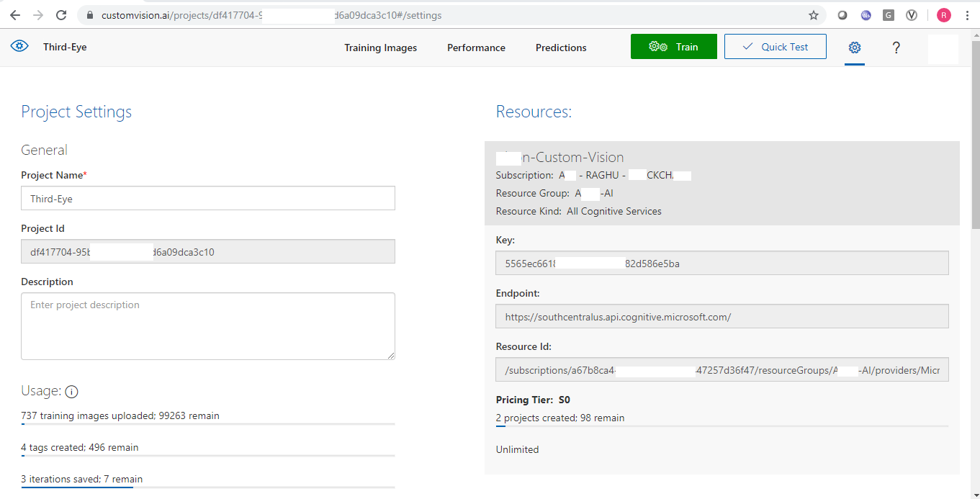Click the Quick Test button

click(x=775, y=47)
